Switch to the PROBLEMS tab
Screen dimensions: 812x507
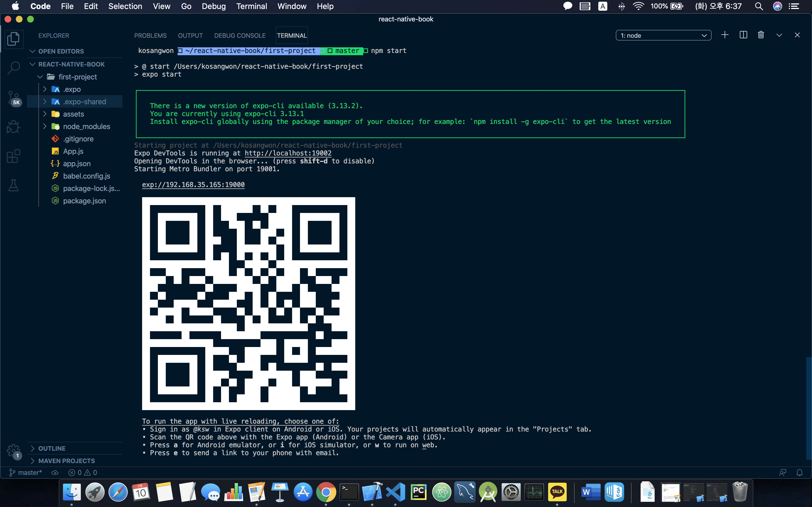(x=150, y=35)
